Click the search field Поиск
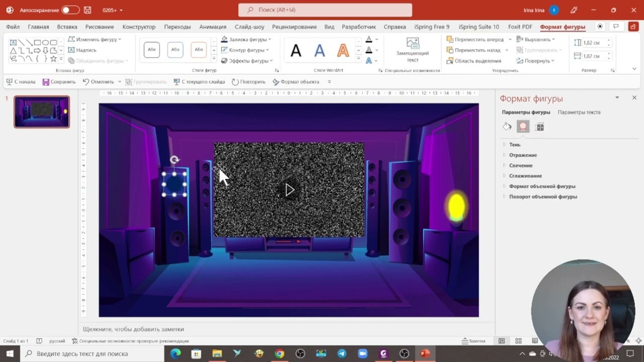 click(x=325, y=10)
